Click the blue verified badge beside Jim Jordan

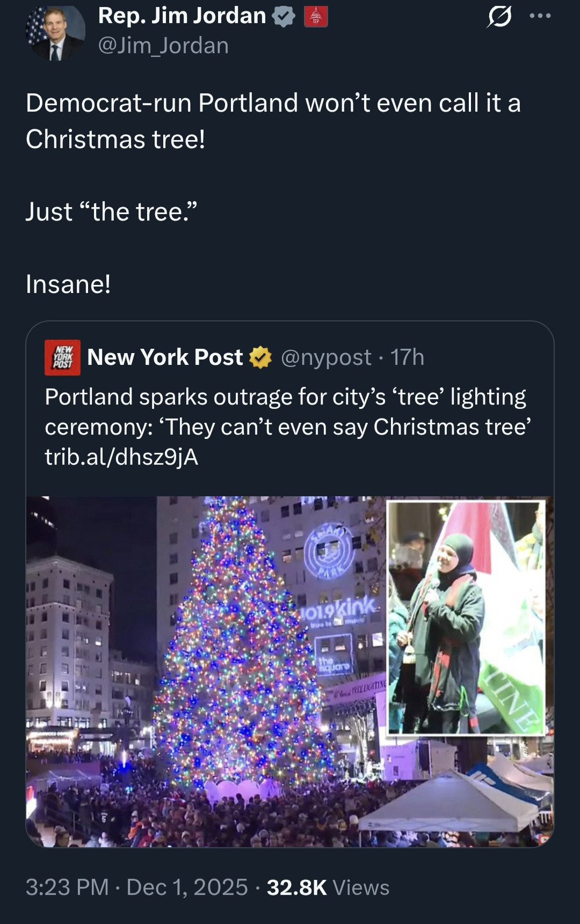pos(284,17)
